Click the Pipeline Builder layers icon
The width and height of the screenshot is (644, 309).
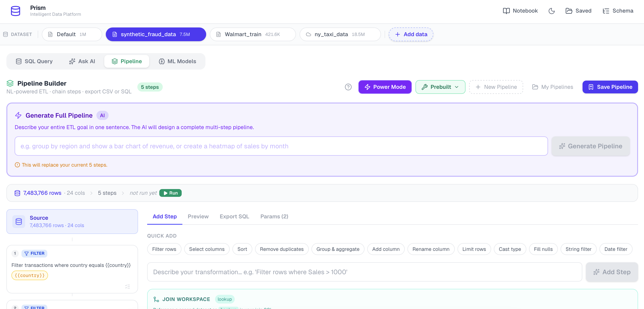pos(10,83)
